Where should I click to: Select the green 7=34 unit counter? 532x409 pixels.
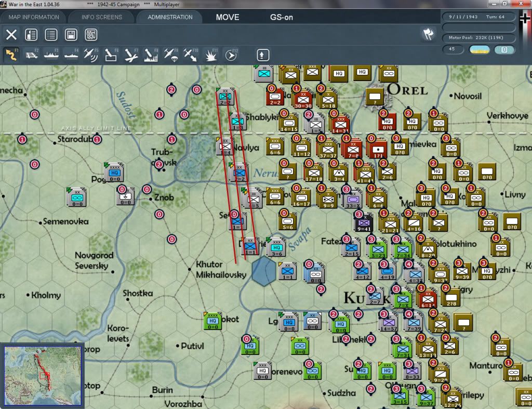point(403,249)
